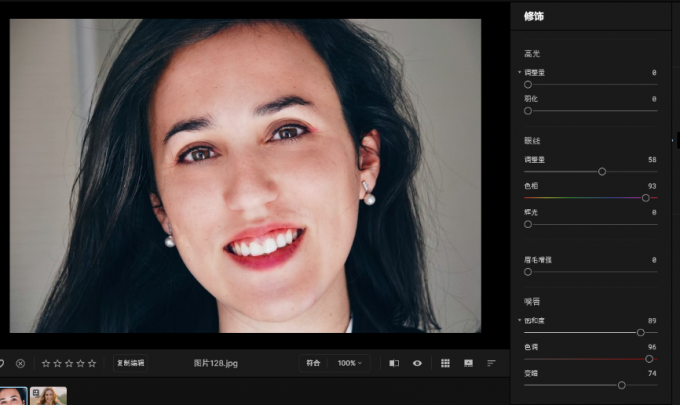This screenshot has height=405, width=680.
Task: Mark photo as rejected with circled X
Action: tap(20, 363)
